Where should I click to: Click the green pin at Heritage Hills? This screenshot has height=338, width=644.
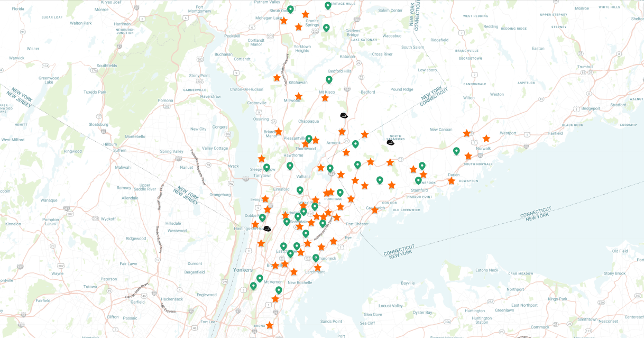coord(328,6)
